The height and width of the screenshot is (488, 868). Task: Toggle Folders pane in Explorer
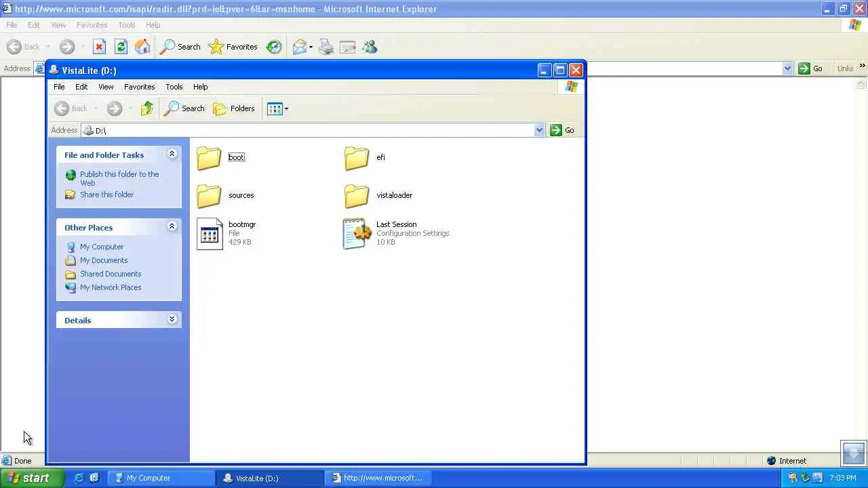[x=234, y=108]
